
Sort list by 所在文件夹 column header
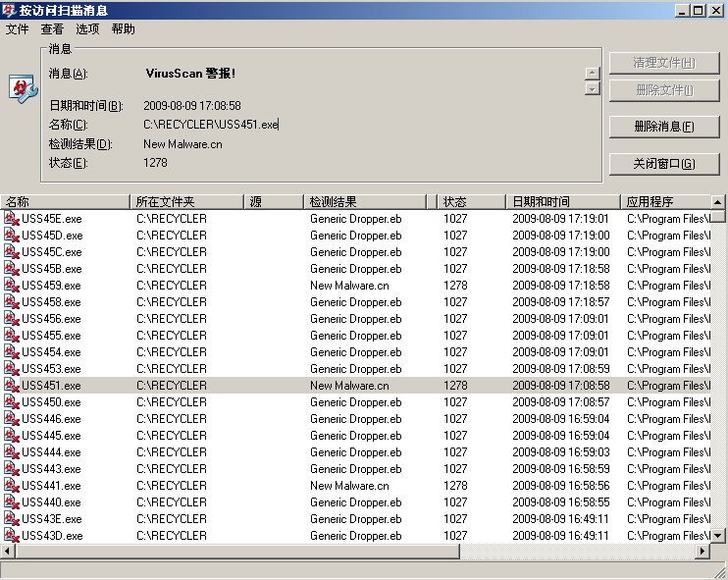point(186,201)
